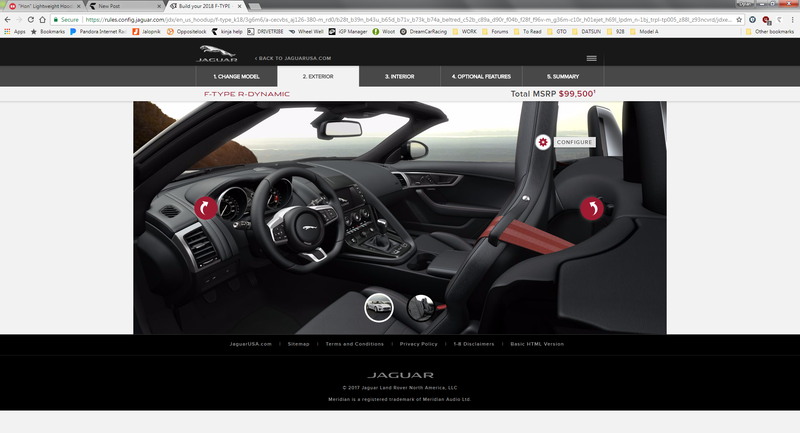Viewport: 800px width, 433px height.
Task: Click the Total MSRP $99,500 price
Action: [x=553, y=94]
